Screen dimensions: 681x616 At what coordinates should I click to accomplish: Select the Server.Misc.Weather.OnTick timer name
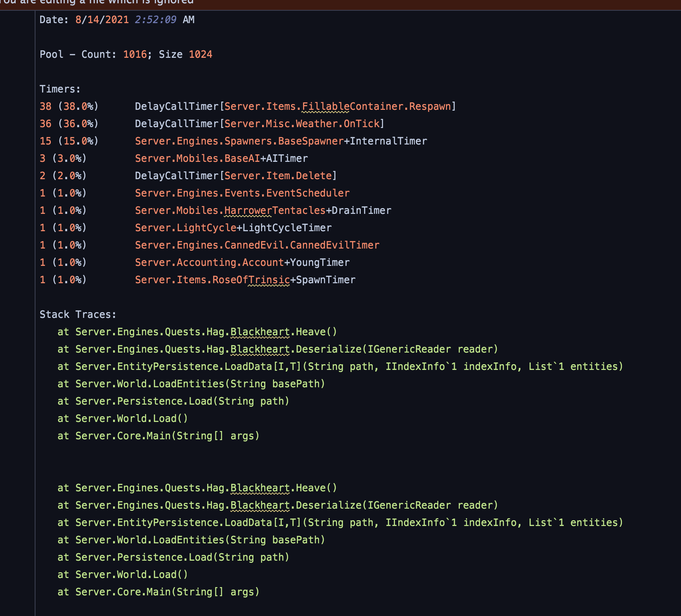(260, 124)
